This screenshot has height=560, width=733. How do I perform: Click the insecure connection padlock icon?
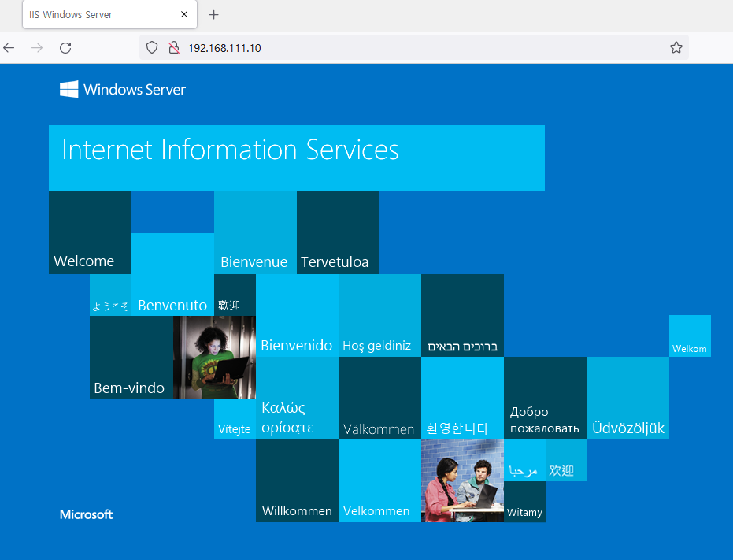[x=174, y=47]
